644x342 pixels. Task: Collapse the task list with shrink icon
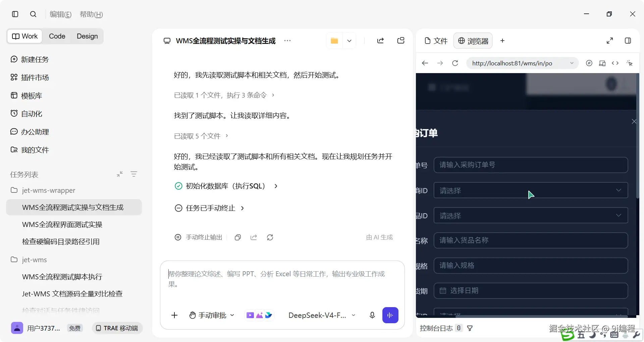click(120, 174)
